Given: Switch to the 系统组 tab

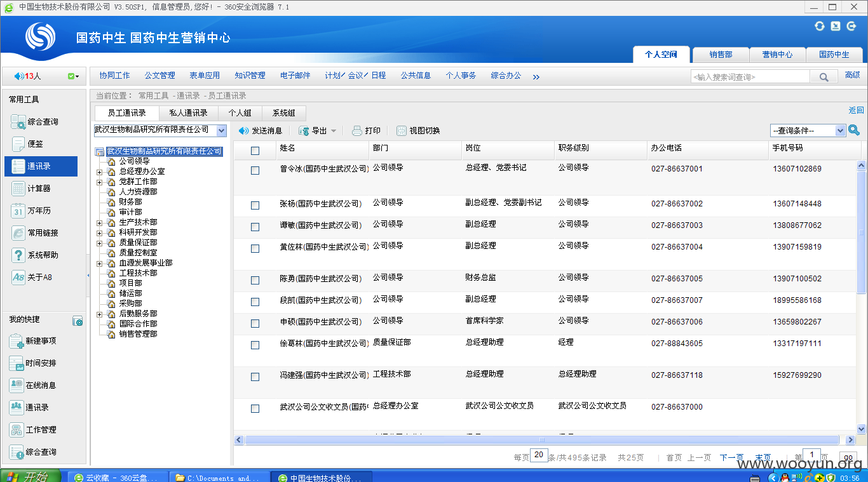Looking at the screenshot, I should (x=283, y=113).
